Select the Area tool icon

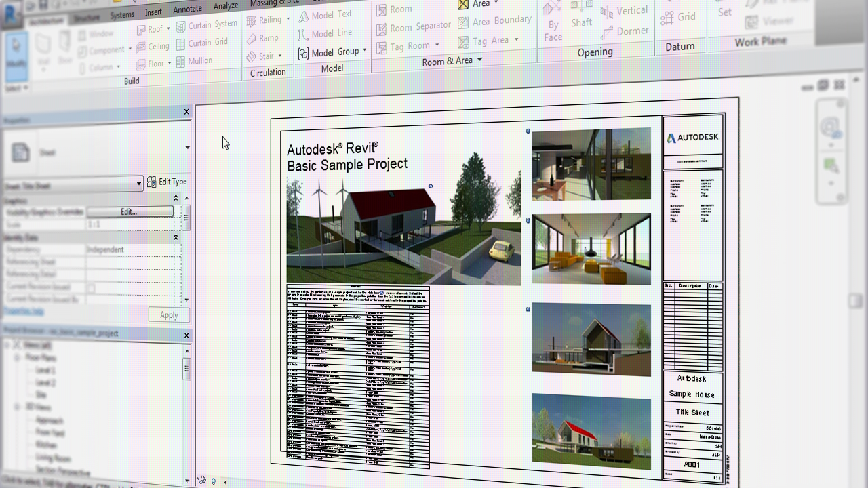click(x=463, y=4)
